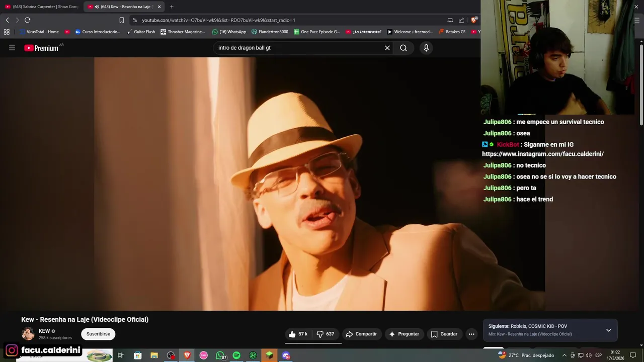Image resolution: width=644 pixels, height=362 pixels.
Task: Close the Kew - Resenha na Laje tab
Action: [159, 7]
